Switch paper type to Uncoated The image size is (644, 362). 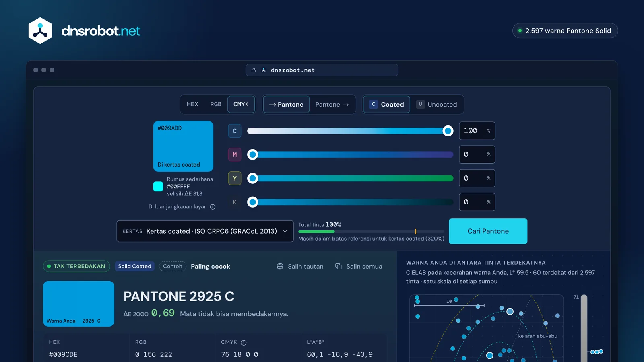pos(437,105)
